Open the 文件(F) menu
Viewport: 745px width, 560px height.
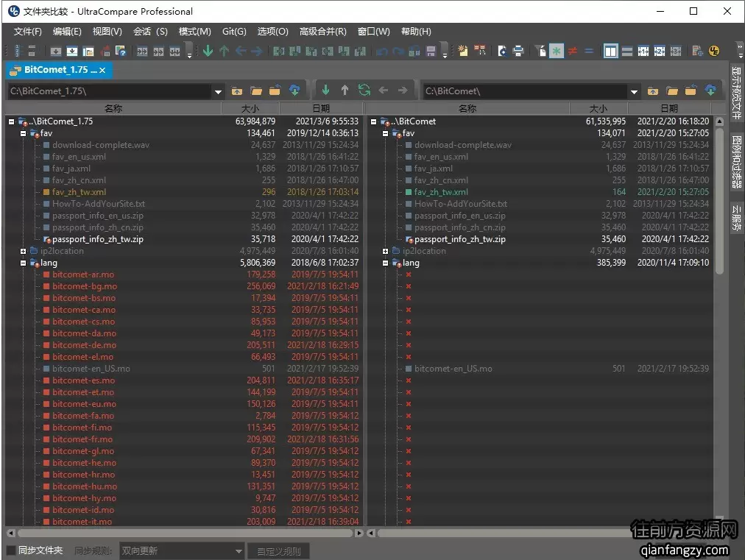pyautogui.click(x=27, y=32)
